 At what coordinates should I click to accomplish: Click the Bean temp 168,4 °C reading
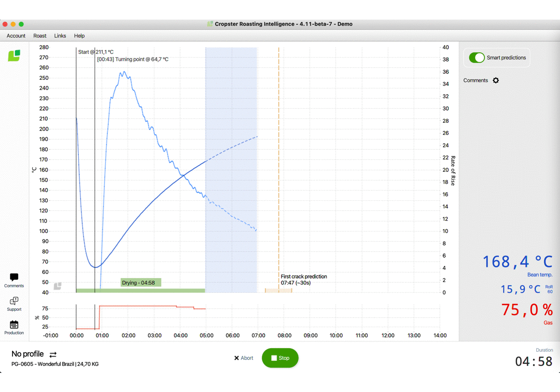tap(517, 262)
